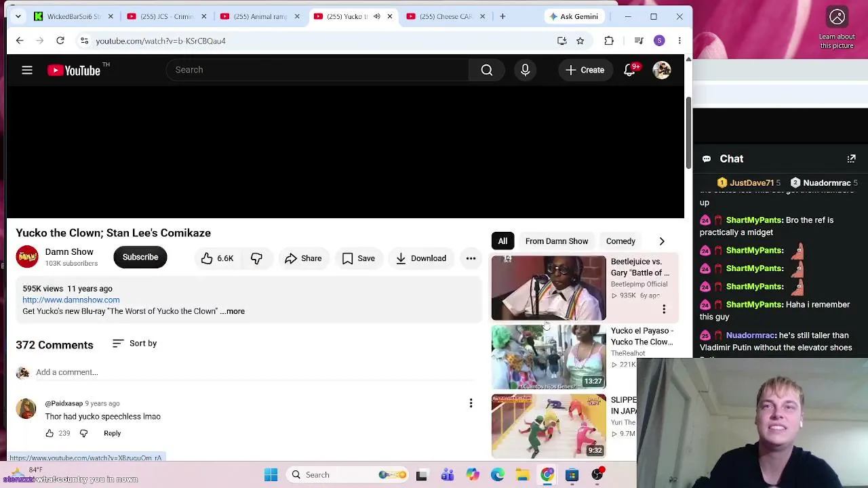Reload the YouTube page
868x488 pixels.
coord(60,41)
